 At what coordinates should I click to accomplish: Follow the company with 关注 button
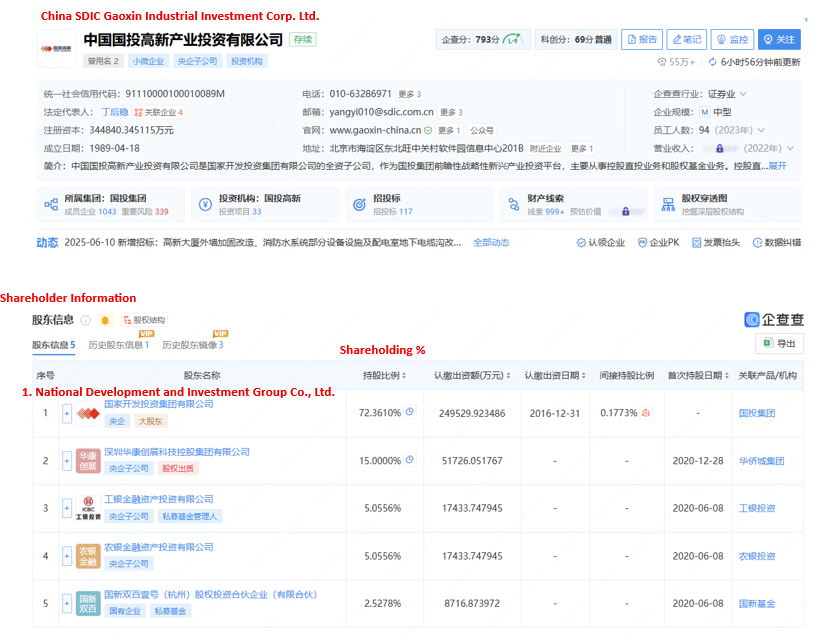779,40
